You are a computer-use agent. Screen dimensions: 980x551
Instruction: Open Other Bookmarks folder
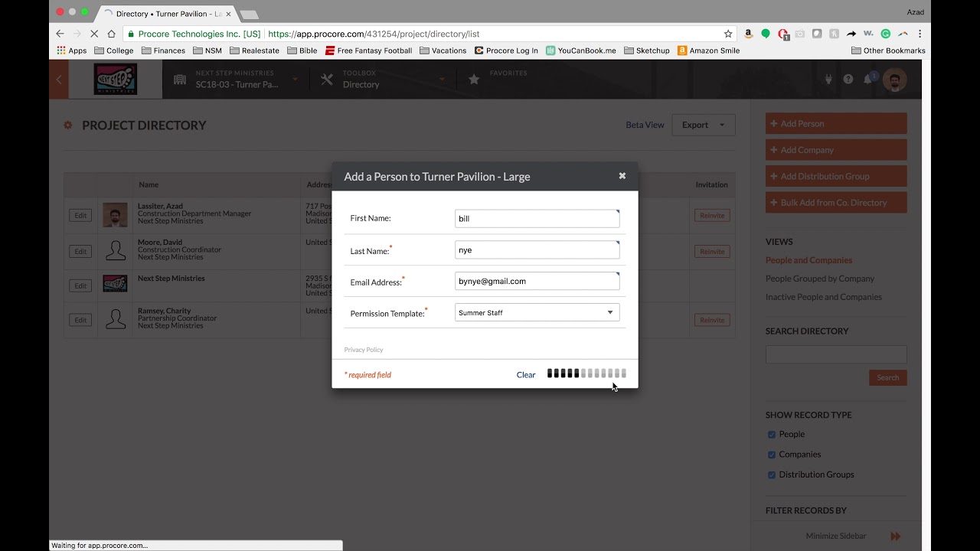click(888, 51)
